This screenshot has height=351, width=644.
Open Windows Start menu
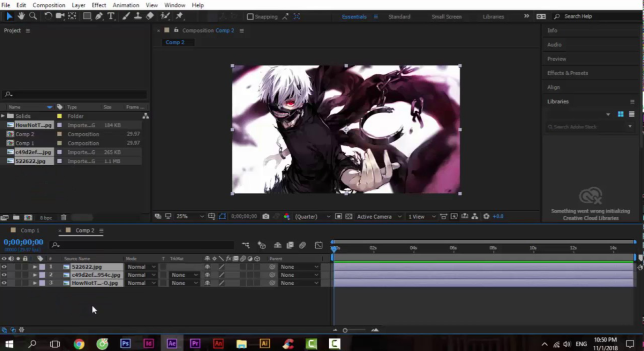[9, 344]
